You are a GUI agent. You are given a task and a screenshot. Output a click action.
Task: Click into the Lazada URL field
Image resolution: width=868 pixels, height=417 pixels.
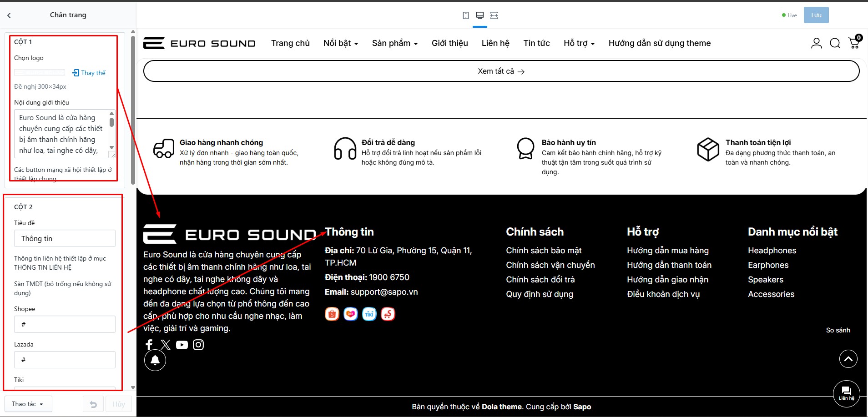[x=65, y=360]
